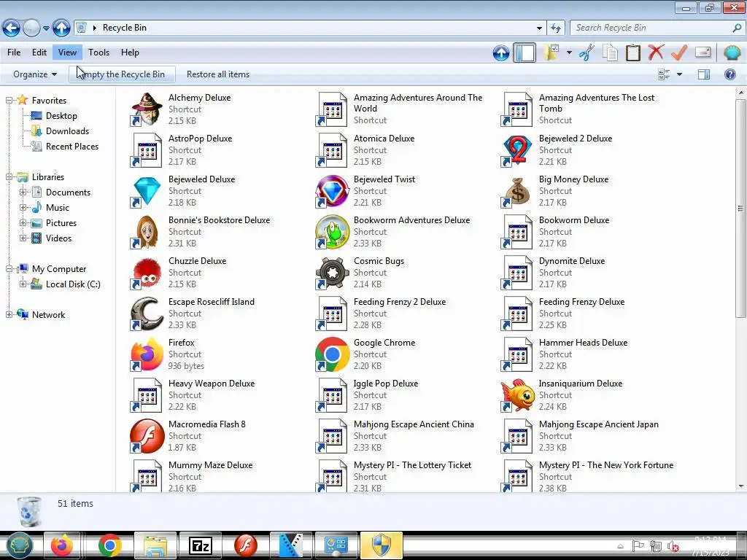The height and width of the screenshot is (560, 747).
Task: Open the address bar history dropdown
Action: (539, 28)
